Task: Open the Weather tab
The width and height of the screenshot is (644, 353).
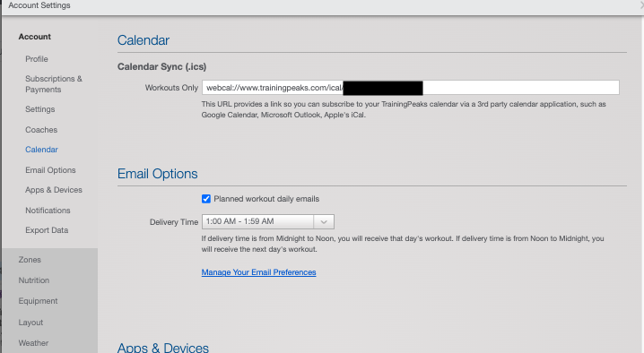Action: [33, 343]
